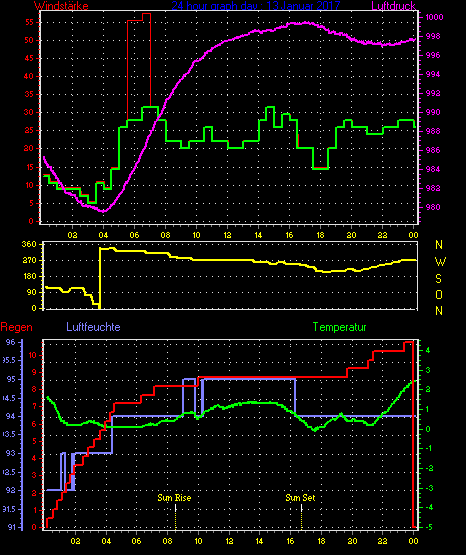Click the red wind gust peak at 55
The image size is (466, 555).
[139, 18]
